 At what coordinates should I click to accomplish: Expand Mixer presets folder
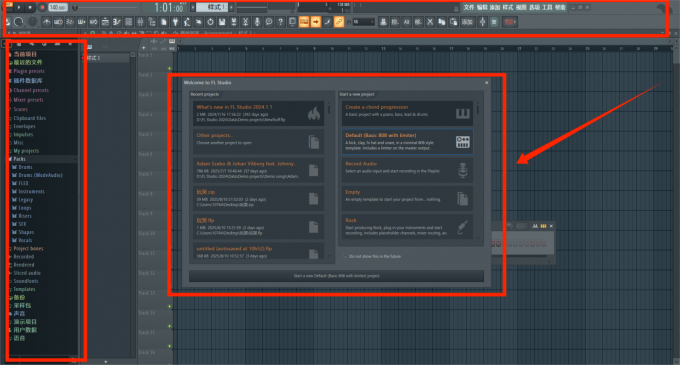[28, 100]
